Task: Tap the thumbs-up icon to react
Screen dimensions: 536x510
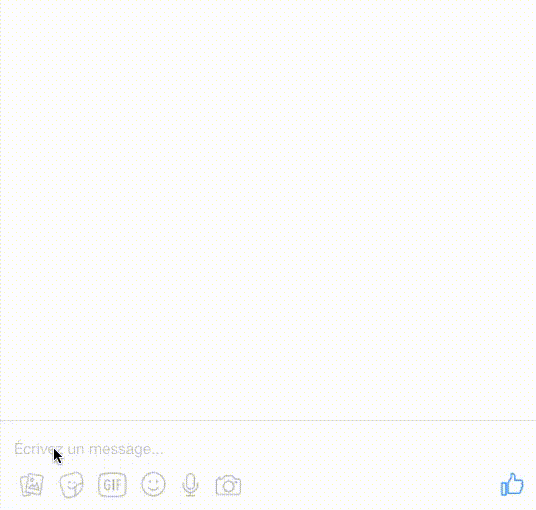Action: coord(512,484)
